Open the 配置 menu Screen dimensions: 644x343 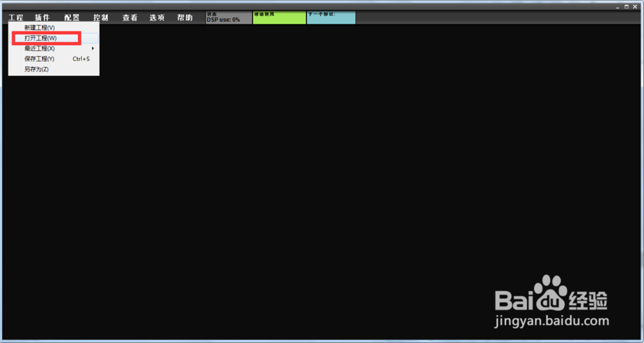pos(72,17)
